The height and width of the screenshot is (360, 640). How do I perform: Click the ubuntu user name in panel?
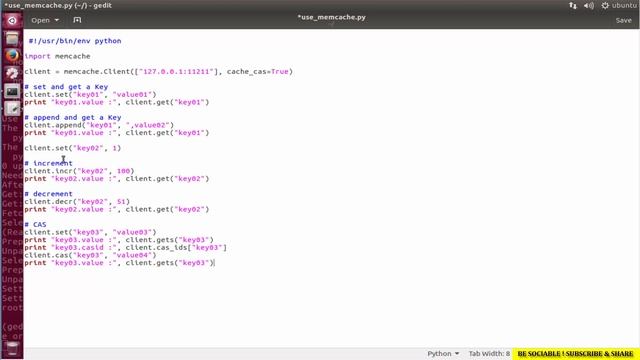(x=624, y=5)
